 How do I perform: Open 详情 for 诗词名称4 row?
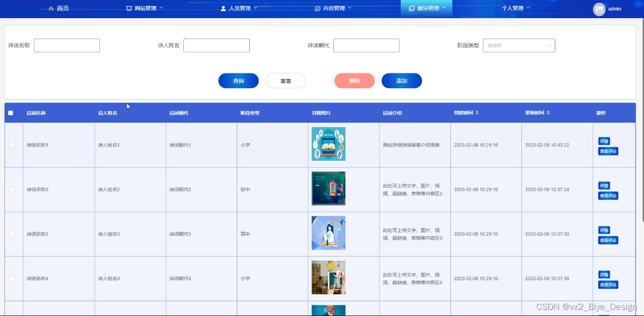click(604, 275)
